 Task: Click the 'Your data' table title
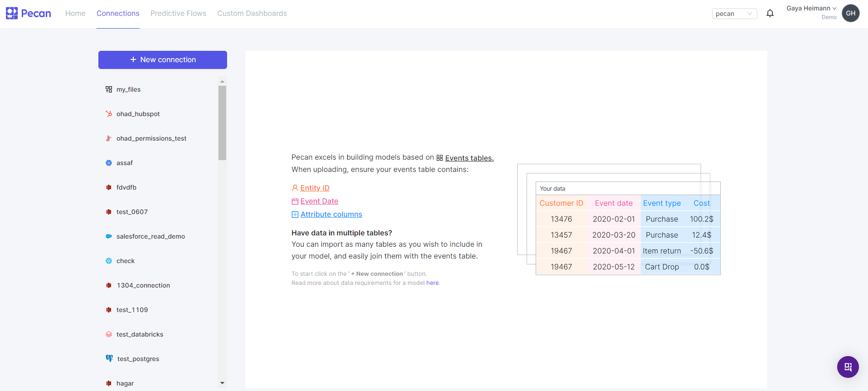point(553,189)
